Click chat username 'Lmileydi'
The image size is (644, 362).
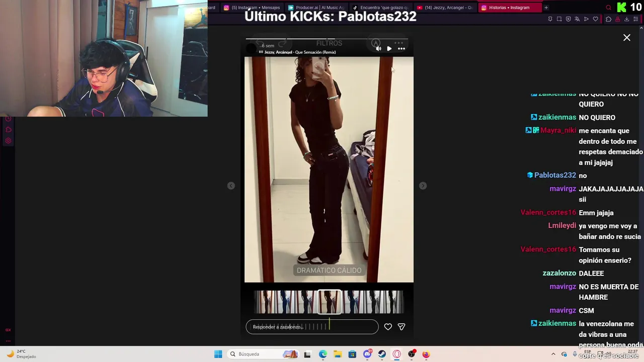[x=562, y=225]
